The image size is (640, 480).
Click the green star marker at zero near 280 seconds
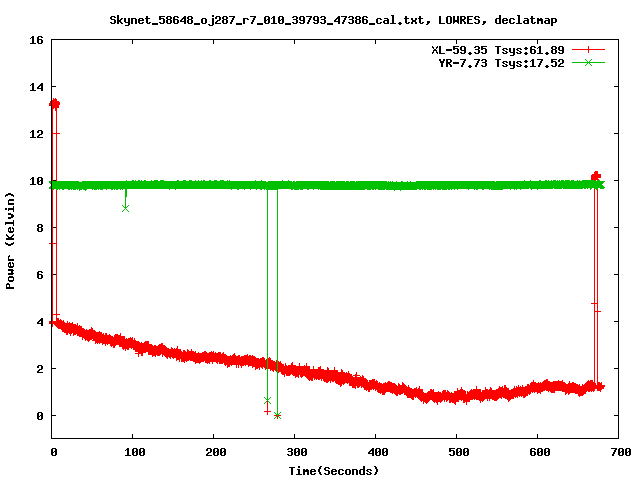[278, 416]
